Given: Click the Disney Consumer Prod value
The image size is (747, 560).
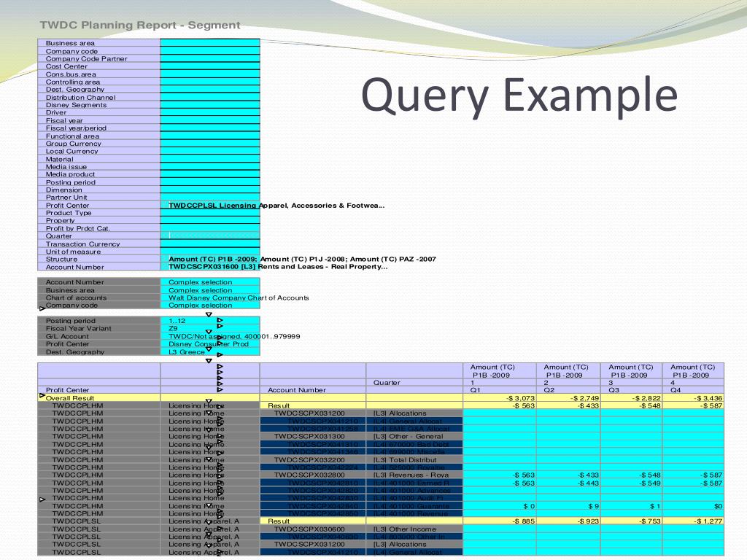Looking at the screenshot, I should (x=208, y=344).
